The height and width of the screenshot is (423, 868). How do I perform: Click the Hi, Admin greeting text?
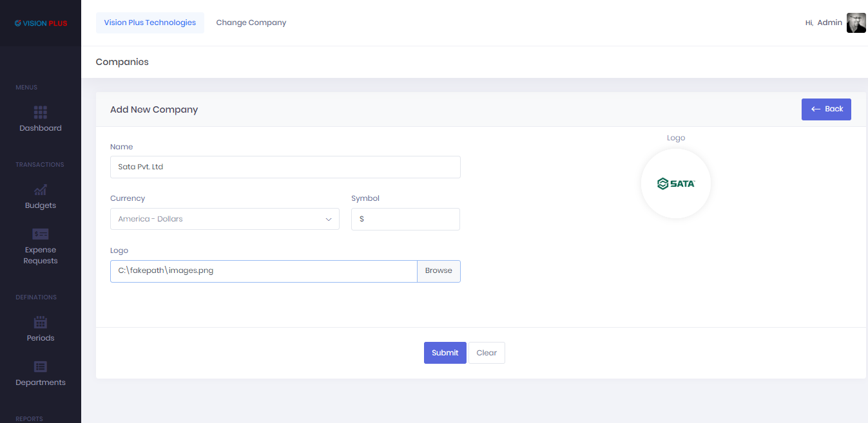tap(824, 23)
